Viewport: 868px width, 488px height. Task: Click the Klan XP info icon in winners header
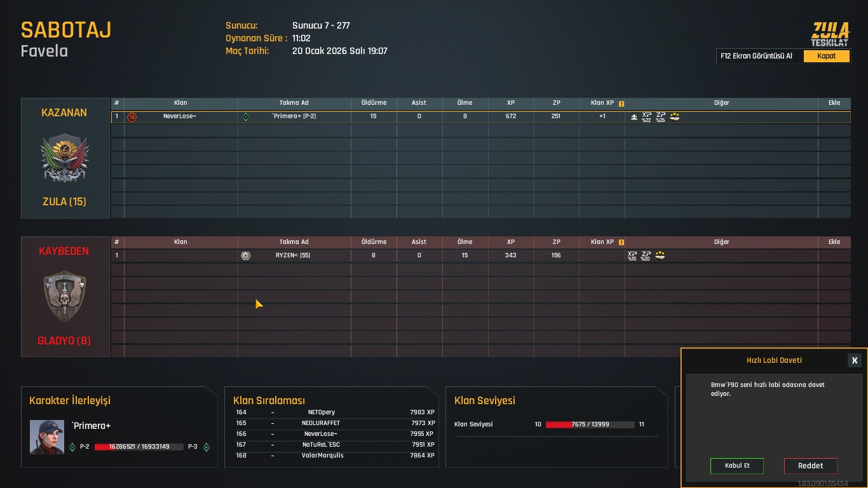(621, 103)
